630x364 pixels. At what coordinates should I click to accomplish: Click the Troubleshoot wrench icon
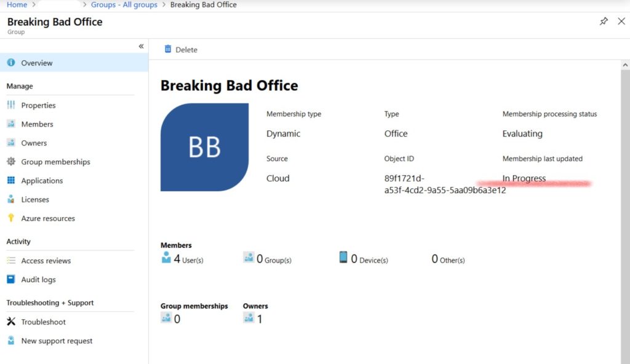click(11, 322)
